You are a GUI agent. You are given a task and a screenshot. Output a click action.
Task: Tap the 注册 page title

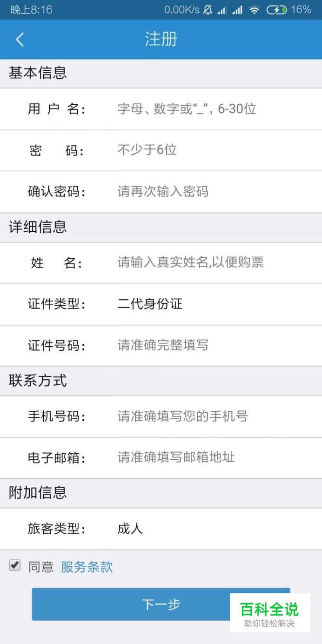point(161,40)
